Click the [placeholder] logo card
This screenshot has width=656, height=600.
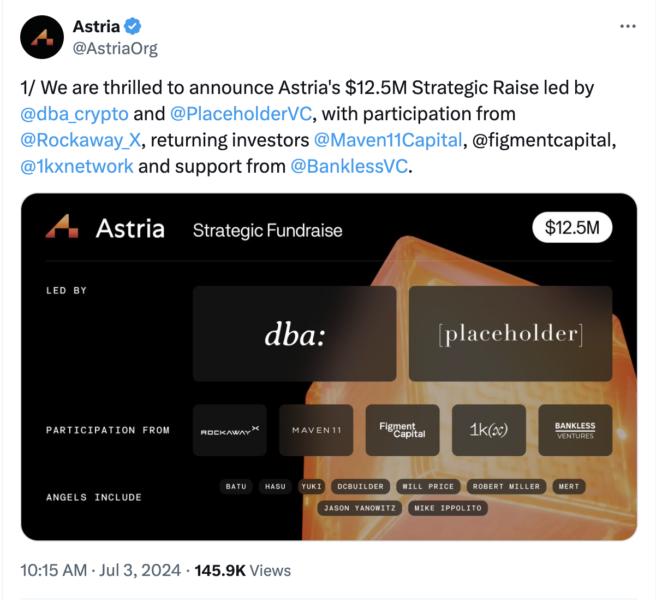510,333
